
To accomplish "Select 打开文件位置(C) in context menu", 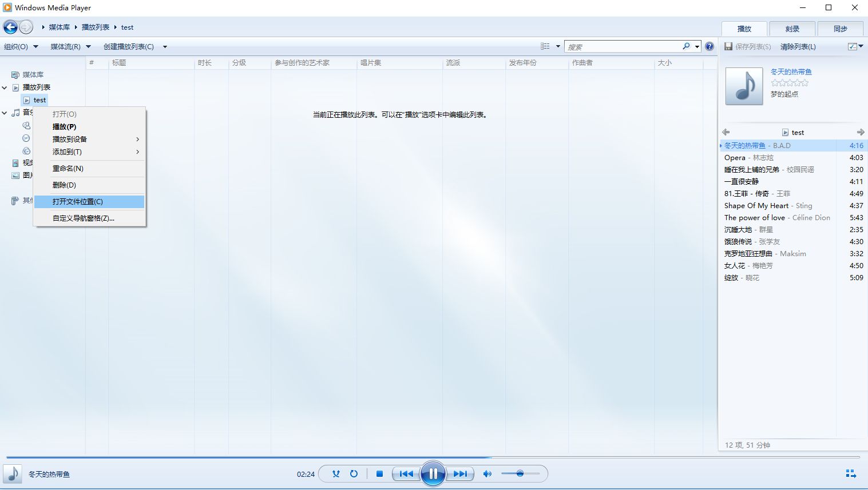I will (78, 201).
